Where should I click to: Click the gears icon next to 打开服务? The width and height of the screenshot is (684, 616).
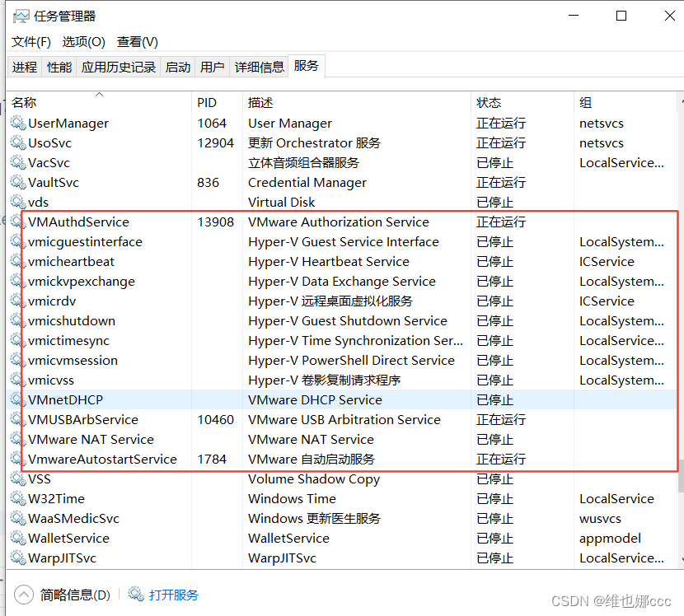[x=136, y=594]
